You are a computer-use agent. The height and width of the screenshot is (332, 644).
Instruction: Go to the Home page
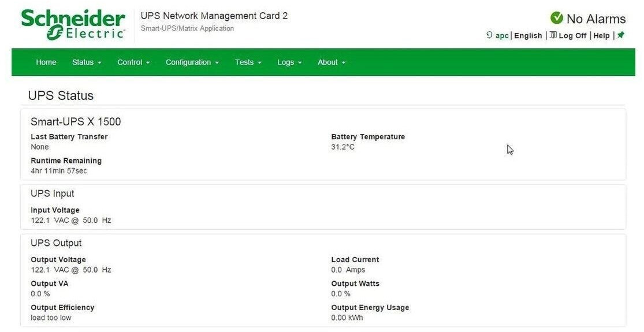tap(46, 62)
